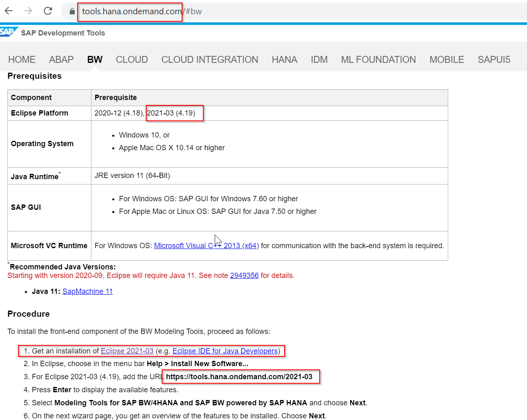The height and width of the screenshot is (420, 527).
Task: Click the SAP logo
Action: pyautogui.click(x=9, y=31)
